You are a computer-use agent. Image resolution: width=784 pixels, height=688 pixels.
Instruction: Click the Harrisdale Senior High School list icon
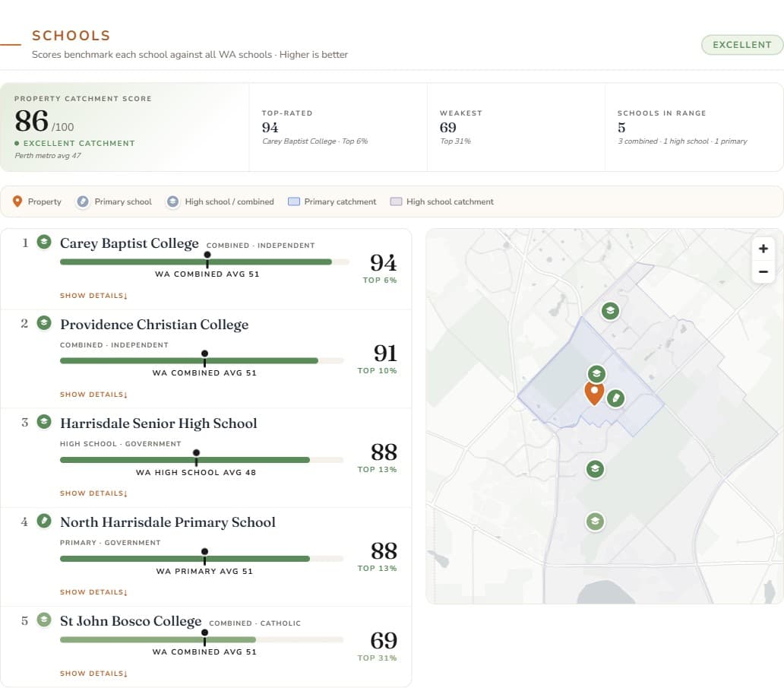tap(44, 422)
